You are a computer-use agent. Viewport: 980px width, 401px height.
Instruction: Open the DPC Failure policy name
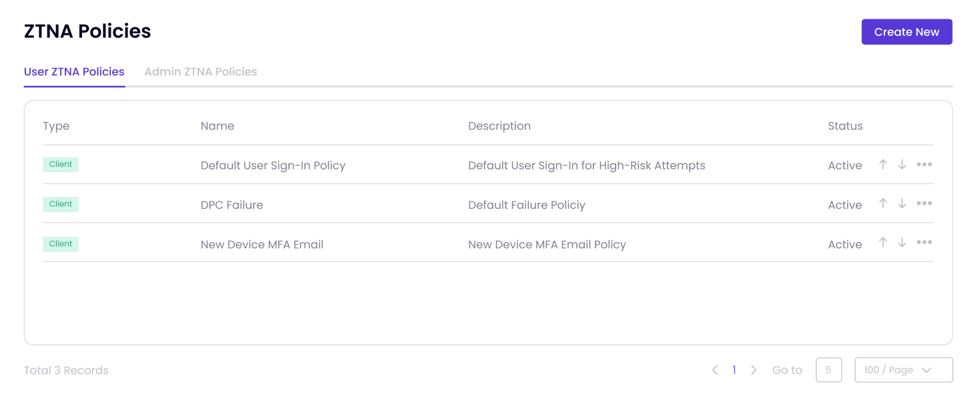coord(232,205)
